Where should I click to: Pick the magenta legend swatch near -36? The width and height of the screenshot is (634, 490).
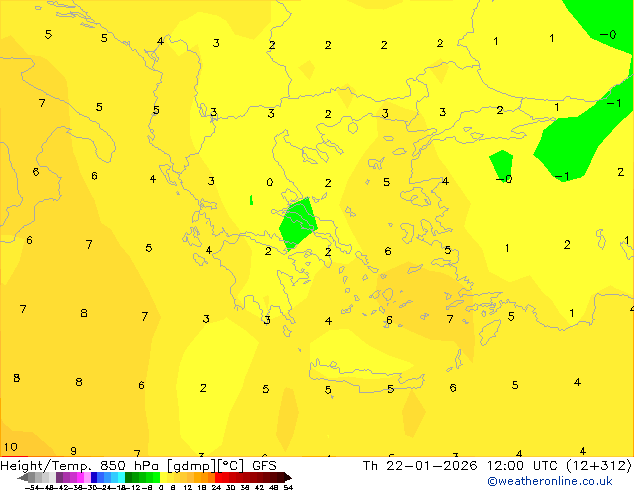pos(80,477)
